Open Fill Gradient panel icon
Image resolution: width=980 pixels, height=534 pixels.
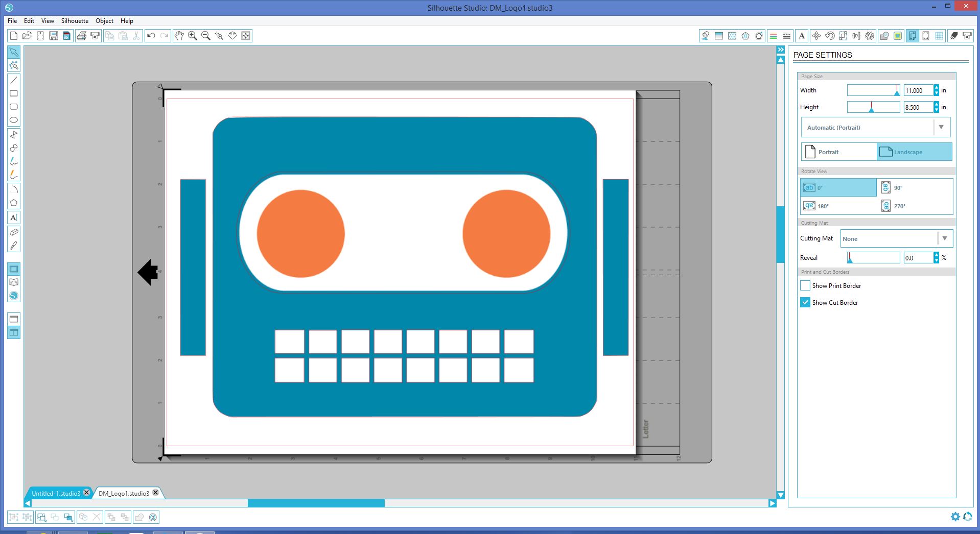(719, 36)
